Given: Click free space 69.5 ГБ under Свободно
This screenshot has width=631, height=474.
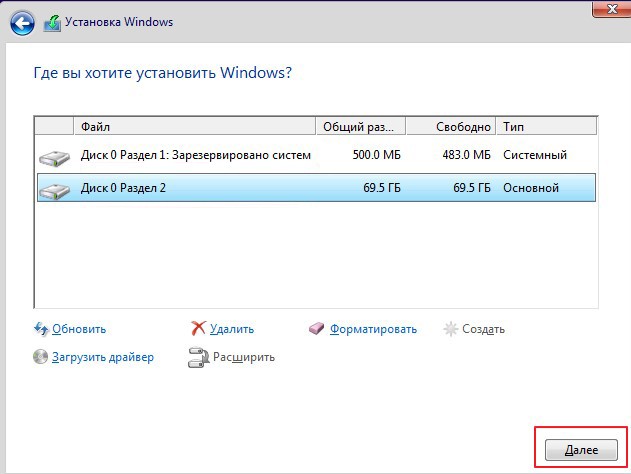Looking at the screenshot, I should point(472,188).
